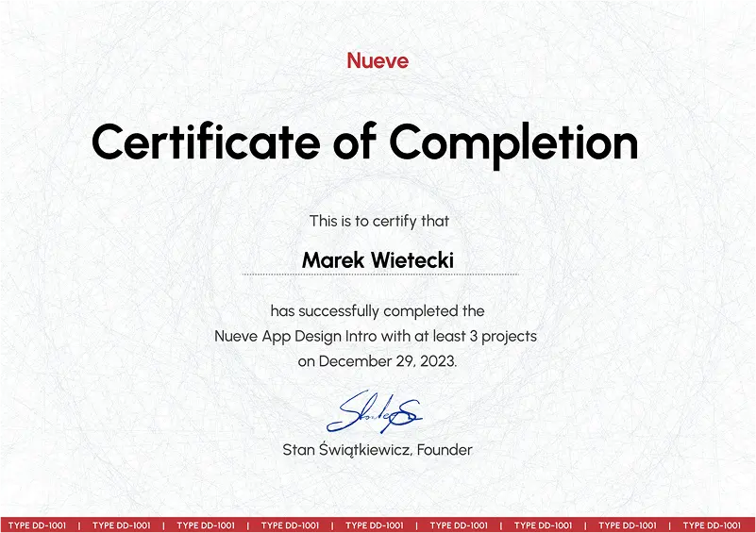Select the "has successfully completed the" text
756x533 pixels.
pos(378,310)
